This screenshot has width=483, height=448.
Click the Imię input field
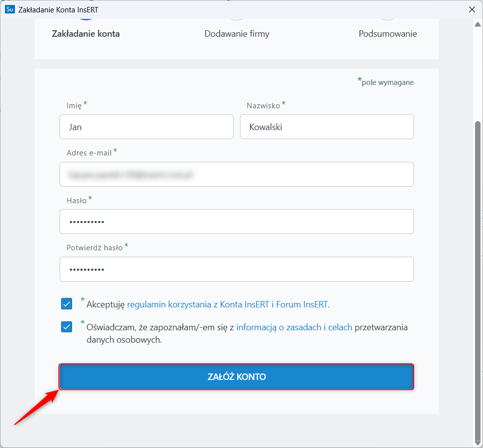click(146, 127)
